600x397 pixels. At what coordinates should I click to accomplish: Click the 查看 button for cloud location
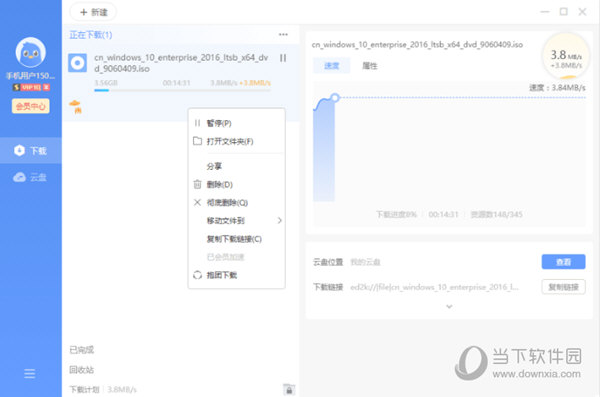click(x=563, y=262)
